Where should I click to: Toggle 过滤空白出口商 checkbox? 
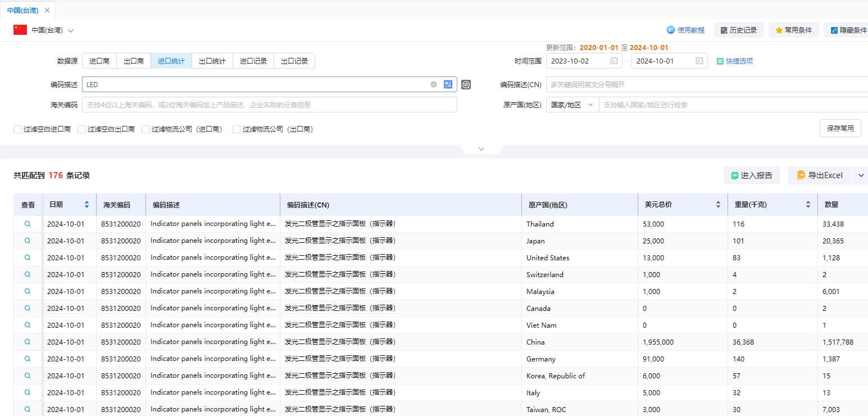[81, 129]
